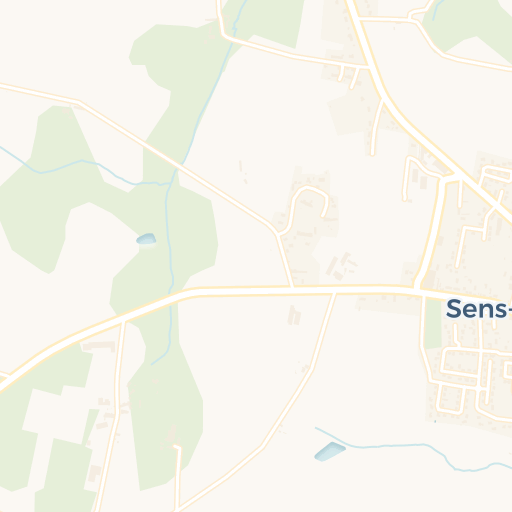Click the cluster of farm buildings north of the main road
The width and height of the screenshot is (512, 512).
coord(341,266)
